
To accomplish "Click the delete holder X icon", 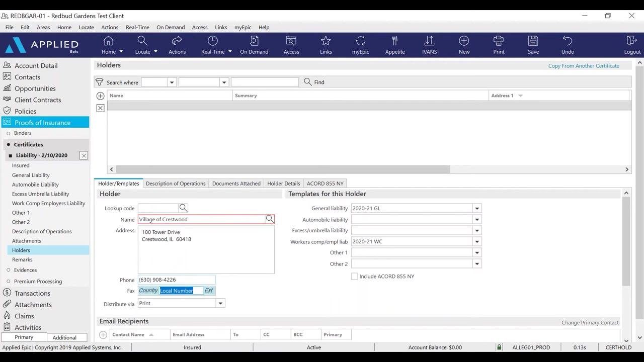I will click(100, 108).
